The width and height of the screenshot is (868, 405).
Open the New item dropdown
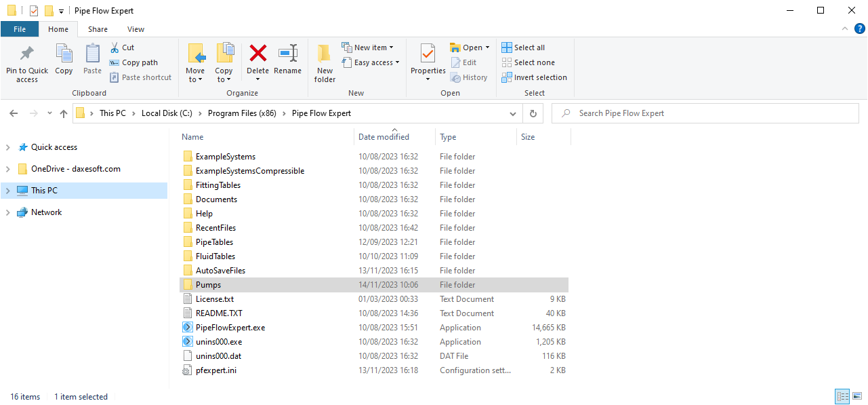tap(367, 47)
